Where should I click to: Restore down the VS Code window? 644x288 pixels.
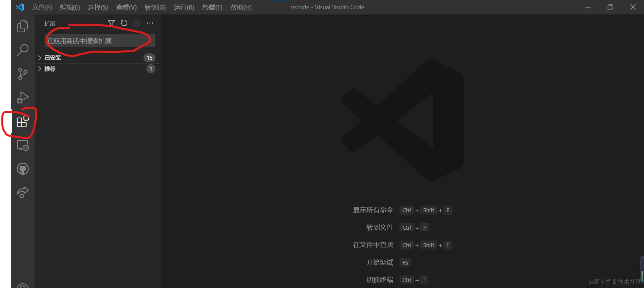(x=610, y=7)
